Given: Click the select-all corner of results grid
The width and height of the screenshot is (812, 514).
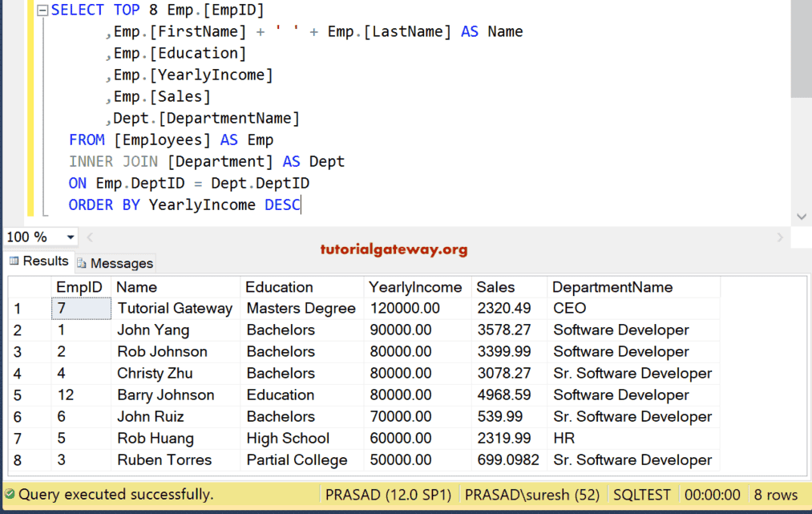Looking at the screenshot, I should coord(30,287).
